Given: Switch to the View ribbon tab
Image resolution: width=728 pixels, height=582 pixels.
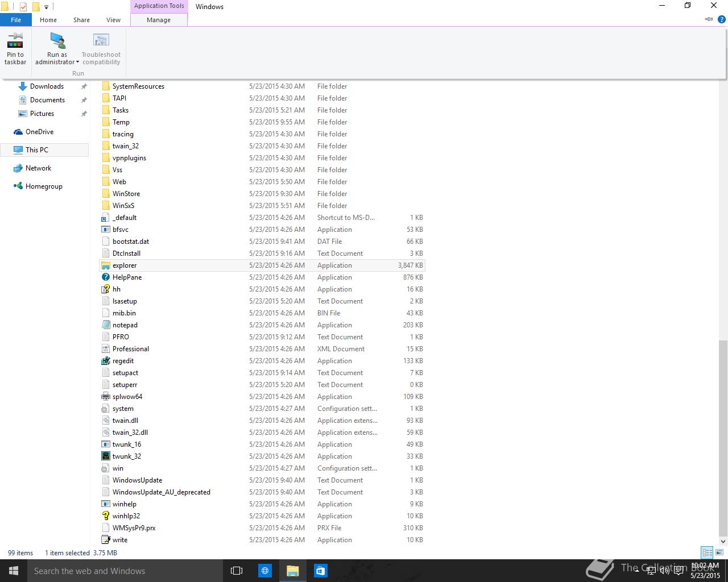Looking at the screenshot, I should (113, 20).
